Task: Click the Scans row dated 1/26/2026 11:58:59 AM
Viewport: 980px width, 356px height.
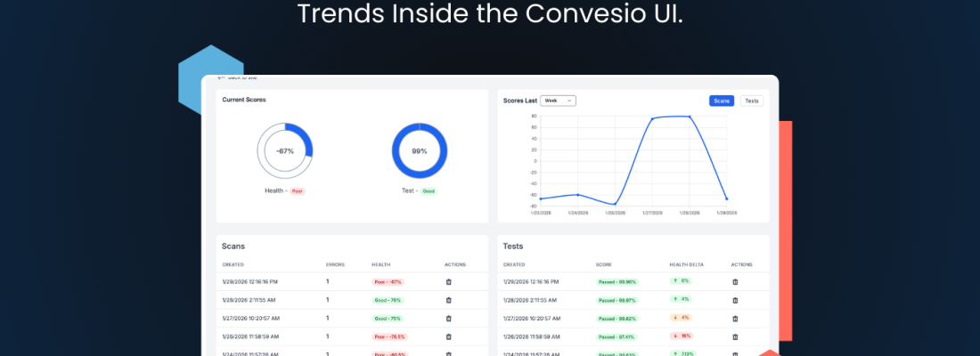Action: (352, 336)
